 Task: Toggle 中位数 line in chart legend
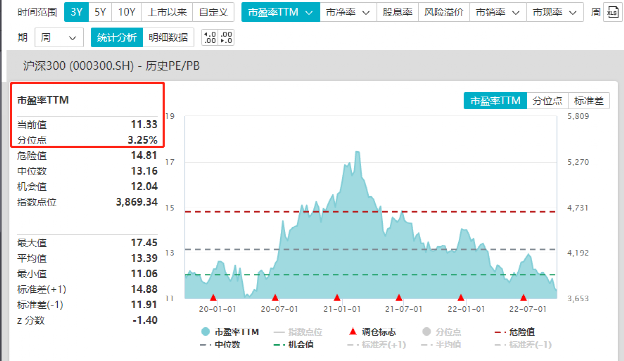tap(220, 344)
